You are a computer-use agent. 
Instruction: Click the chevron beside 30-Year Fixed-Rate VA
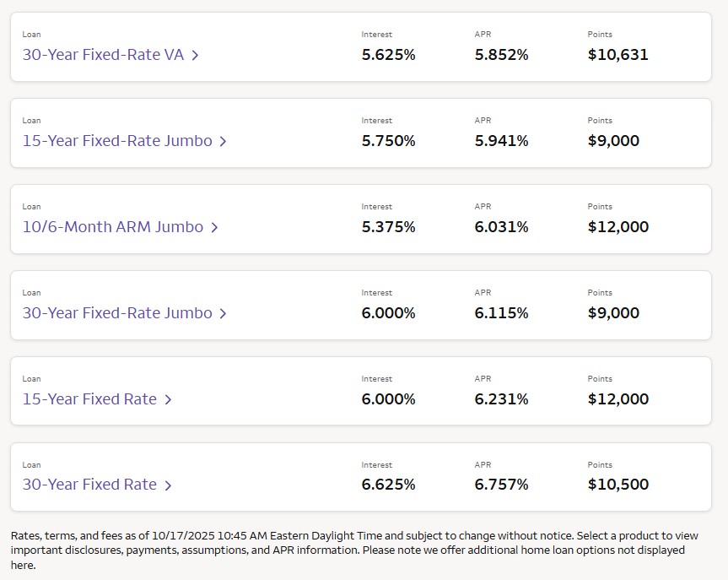coord(195,56)
